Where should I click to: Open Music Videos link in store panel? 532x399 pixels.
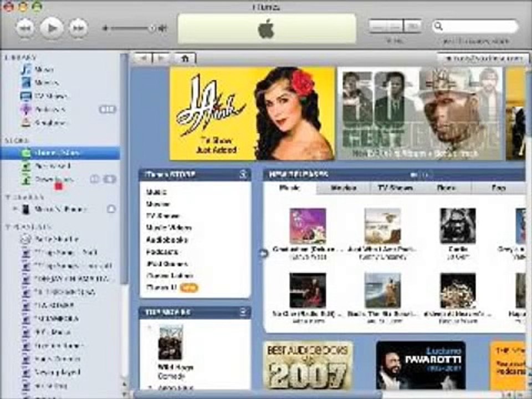point(169,228)
